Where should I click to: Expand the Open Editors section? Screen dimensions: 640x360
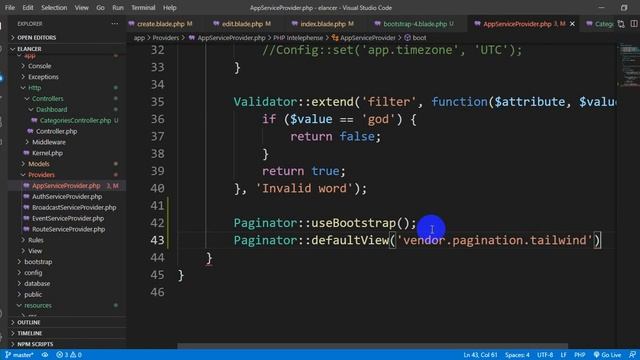pyautogui.click(x=37, y=38)
